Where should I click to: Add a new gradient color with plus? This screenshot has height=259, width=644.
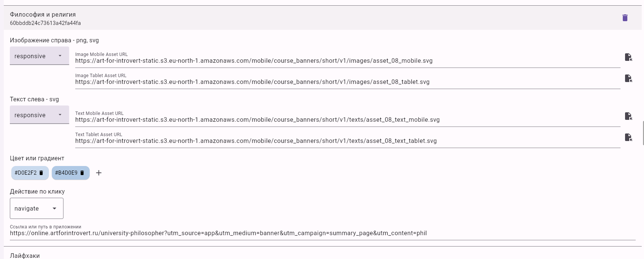[99, 173]
